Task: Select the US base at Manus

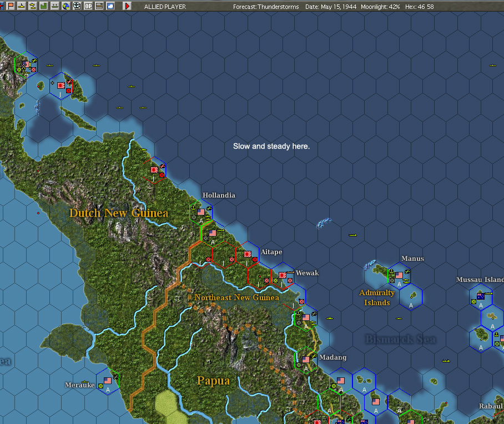Action: [399, 276]
